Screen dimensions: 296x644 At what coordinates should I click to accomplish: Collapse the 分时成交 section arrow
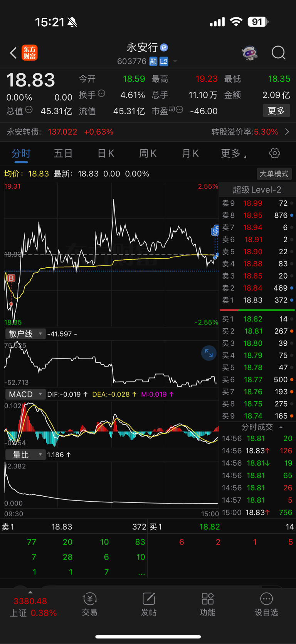pyautogui.click(x=281, y=427)
